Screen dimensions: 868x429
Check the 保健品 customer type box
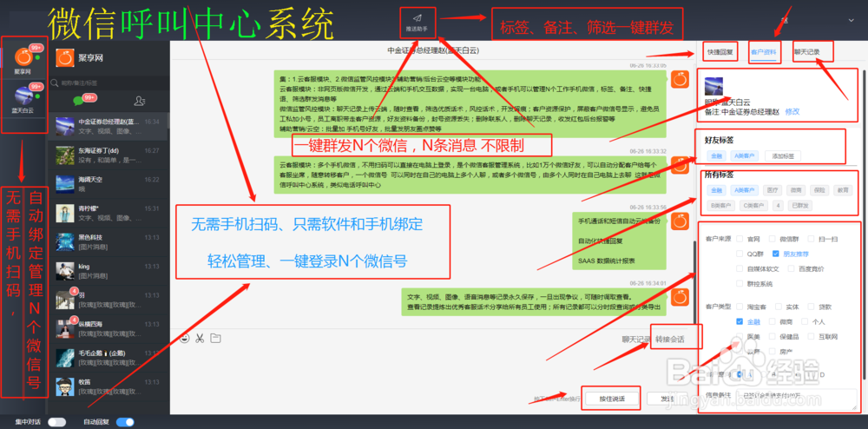pos(773,337)
